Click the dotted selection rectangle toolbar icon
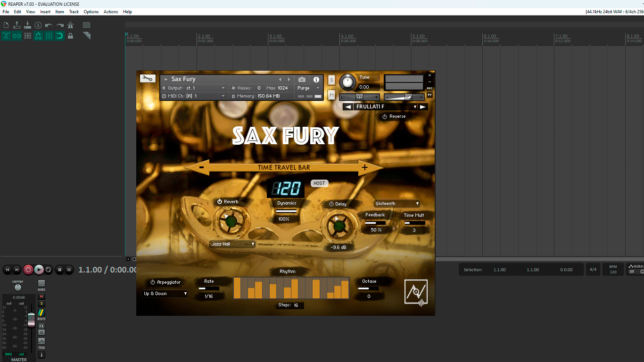 coord(87,25)
